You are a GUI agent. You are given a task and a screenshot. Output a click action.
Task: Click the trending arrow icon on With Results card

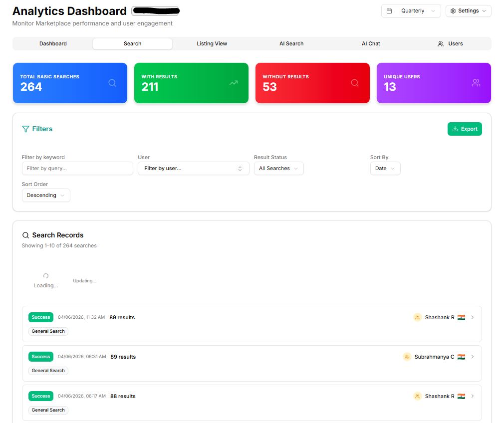coord(234,83)
